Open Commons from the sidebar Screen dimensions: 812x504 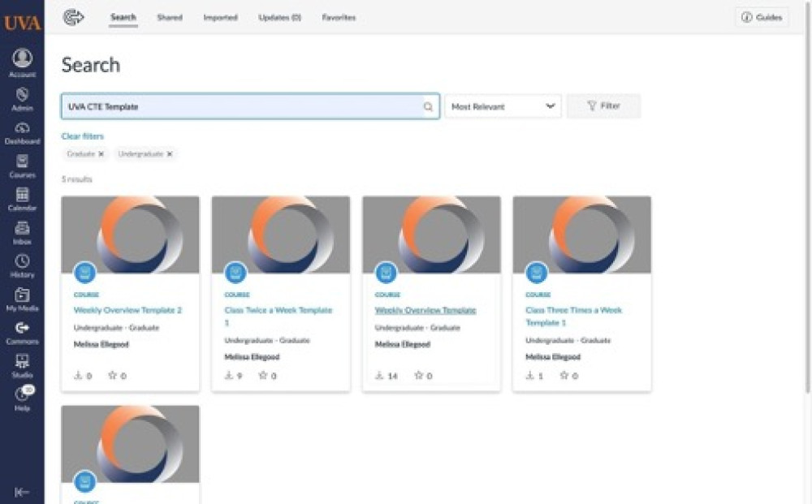click(x=22, y=333)
